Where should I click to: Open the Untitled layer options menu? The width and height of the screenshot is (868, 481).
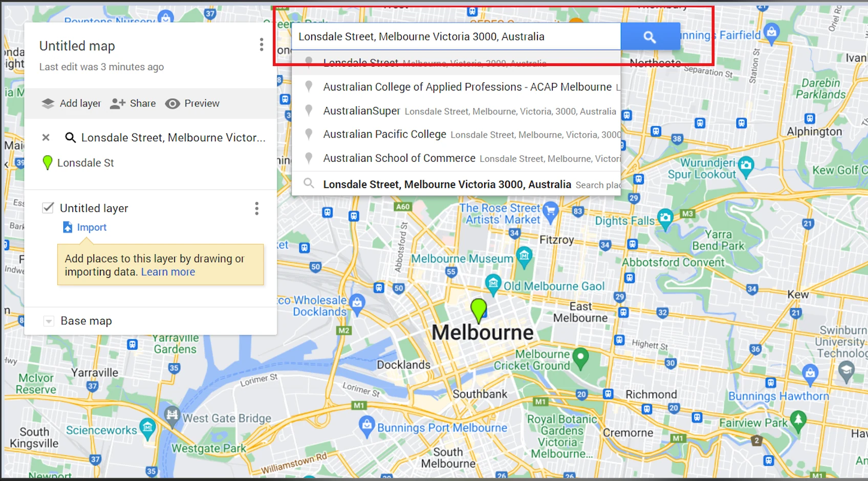[x=257, y=208]
